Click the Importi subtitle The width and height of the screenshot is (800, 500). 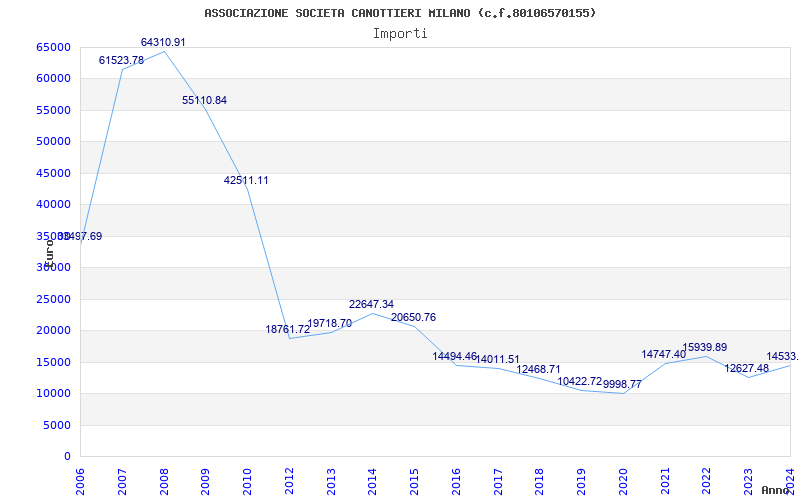[400, 34]
